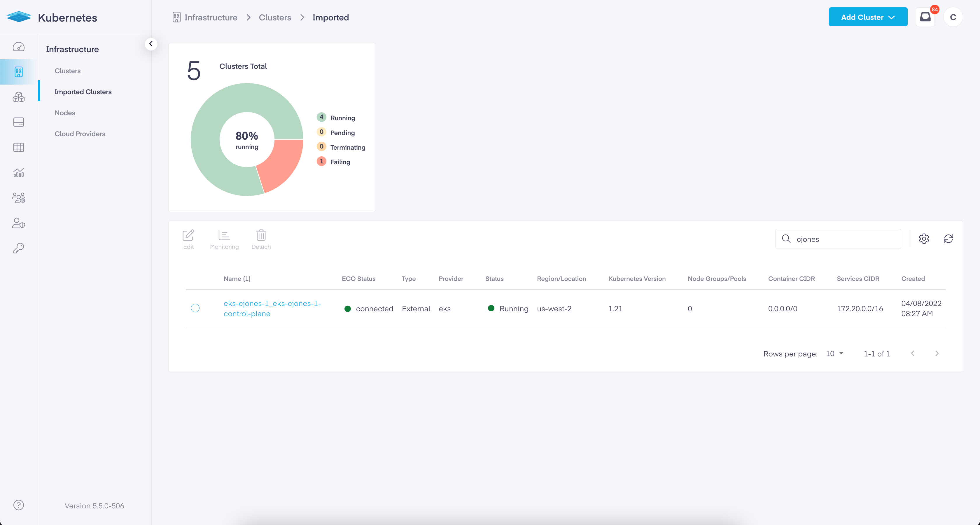Image resolution: width=980 pixels, height=525 pixels.
Task: Click the Imported breadcrumb item
Action: 330,17
